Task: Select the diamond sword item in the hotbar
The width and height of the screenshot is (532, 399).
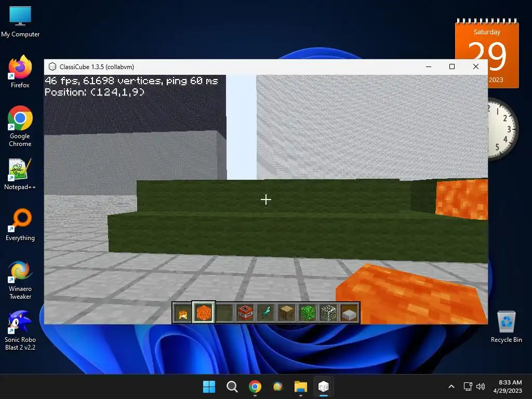Action: (266, 313)
